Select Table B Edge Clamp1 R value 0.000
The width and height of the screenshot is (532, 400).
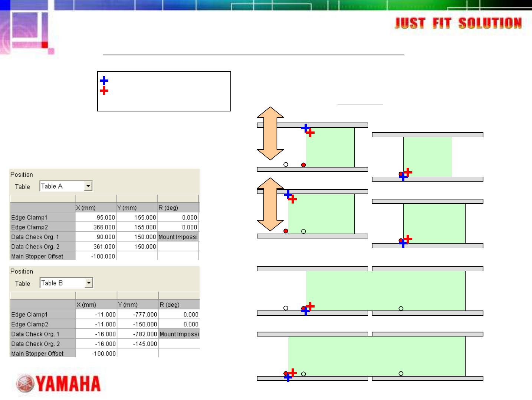[x=179, y=314]
